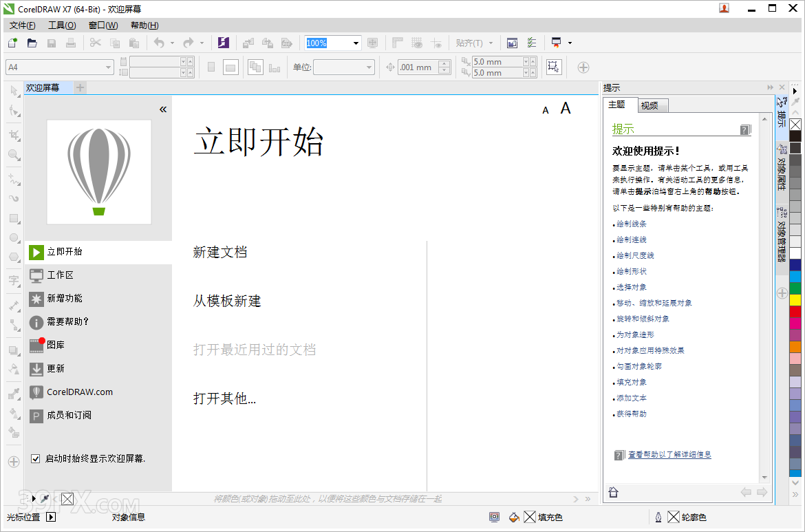Open the 单位 units dropdown
This screenshot has height=532, width=805.
tap(369, 67)
